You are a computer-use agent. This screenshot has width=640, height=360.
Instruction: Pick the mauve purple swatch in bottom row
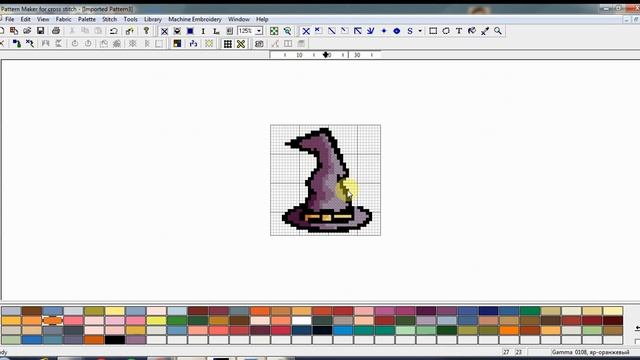[136, 340]
